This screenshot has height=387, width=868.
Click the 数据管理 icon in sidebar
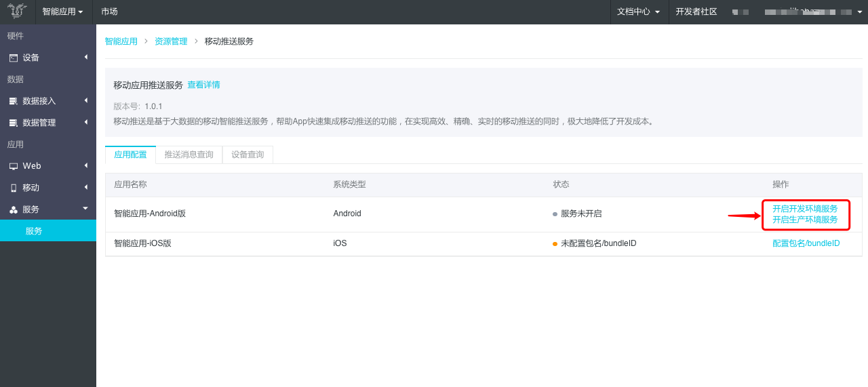(x=14, y=123)
